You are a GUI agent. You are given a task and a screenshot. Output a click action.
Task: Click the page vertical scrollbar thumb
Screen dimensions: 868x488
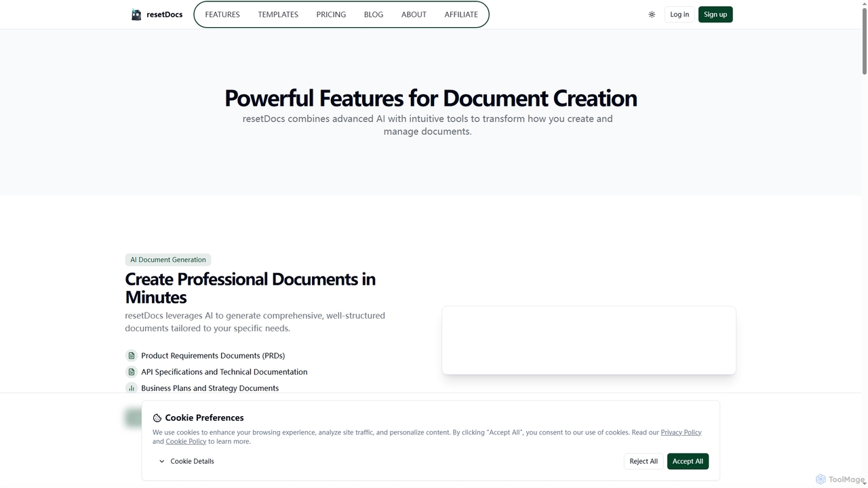[865, 41]
